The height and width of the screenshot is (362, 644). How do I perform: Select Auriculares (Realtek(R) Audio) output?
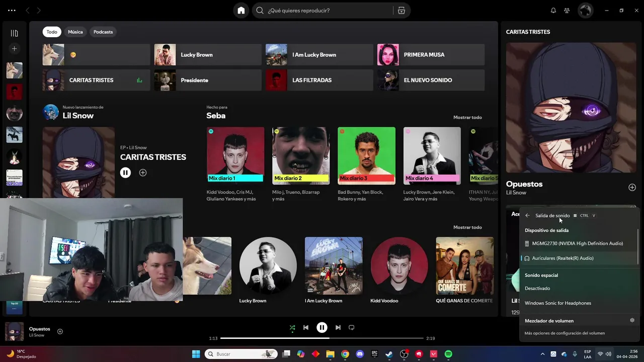coord(579,258)
